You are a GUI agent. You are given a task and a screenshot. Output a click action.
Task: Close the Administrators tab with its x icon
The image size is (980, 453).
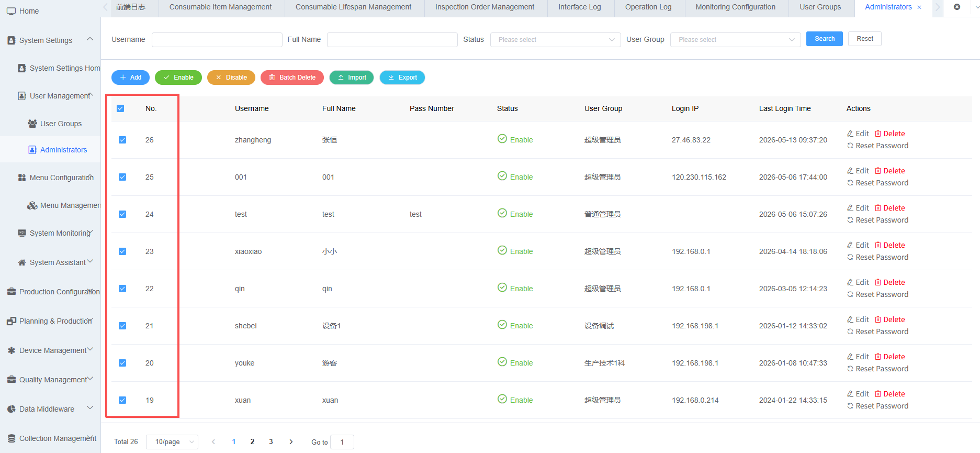tap(919, 7)
